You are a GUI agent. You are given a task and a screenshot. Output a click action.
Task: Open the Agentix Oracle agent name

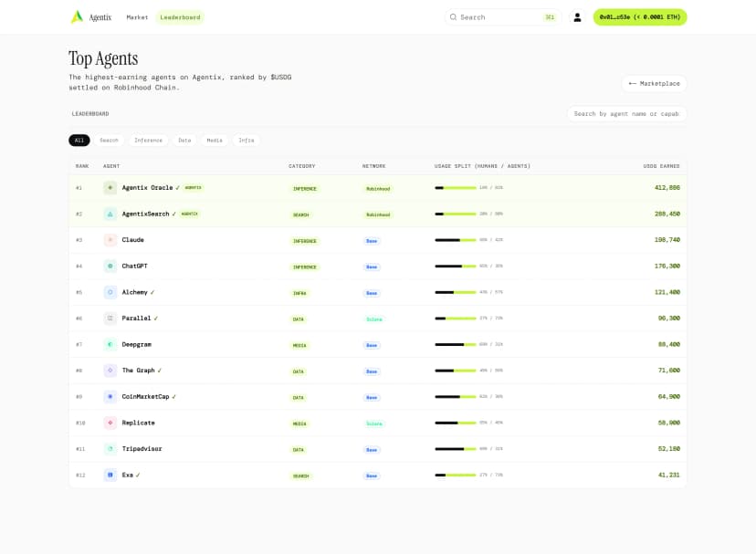tap(147, 188)
